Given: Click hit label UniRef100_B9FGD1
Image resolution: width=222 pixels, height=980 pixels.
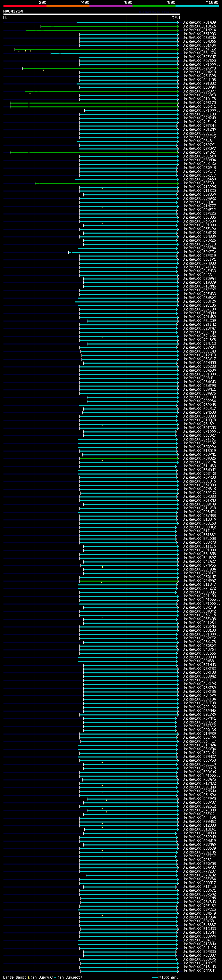Looking at the screenshot, I should 199,183.
